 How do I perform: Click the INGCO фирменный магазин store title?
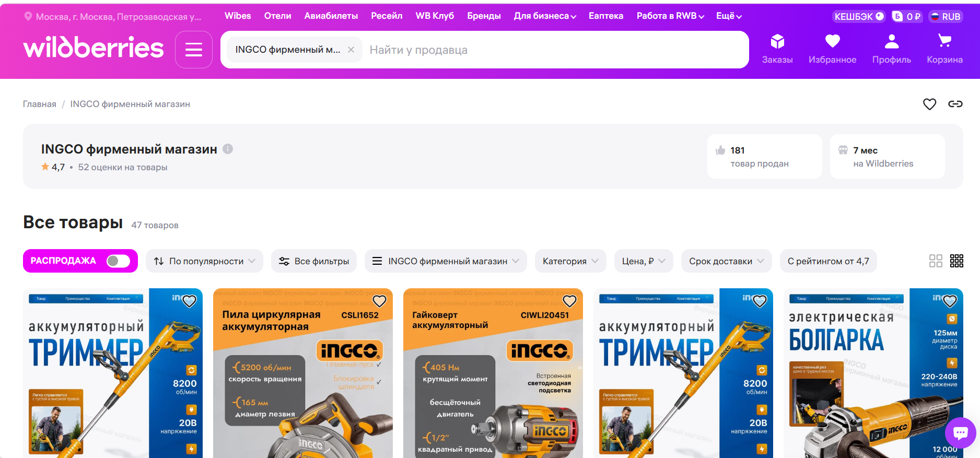[x=129, y=149]
